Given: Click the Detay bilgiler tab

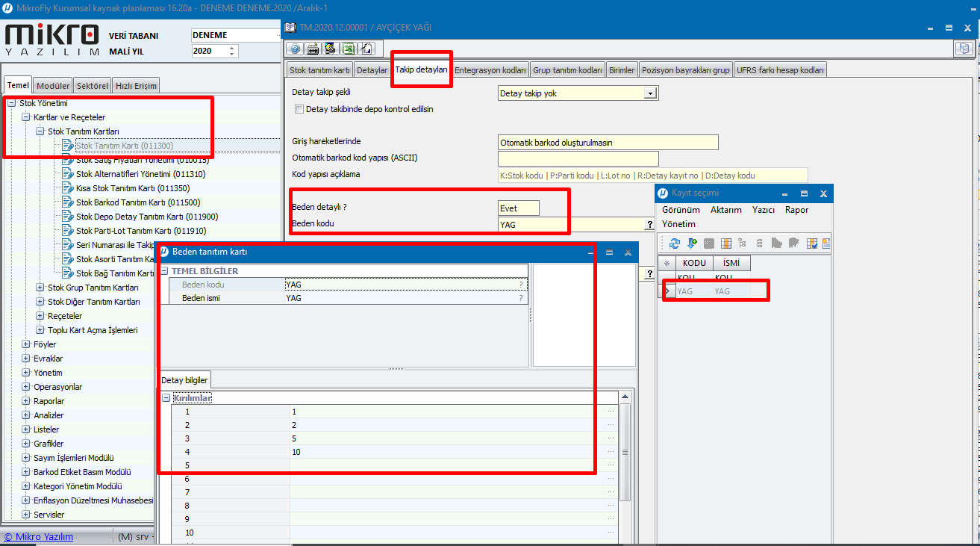Looking at the screenshot, I should [x=184, y=380].
